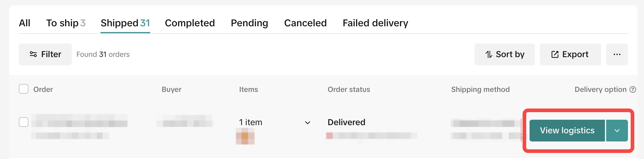The height and width of the screenshot is (159, 644).
Task: Open the three-dot more options menu
Action: pyautogui.click(x=617, y=54)
